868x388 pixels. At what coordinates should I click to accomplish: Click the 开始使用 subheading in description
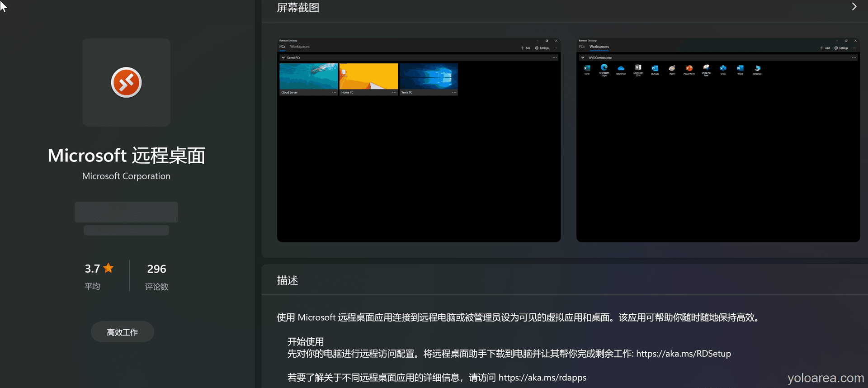point(306,341)
